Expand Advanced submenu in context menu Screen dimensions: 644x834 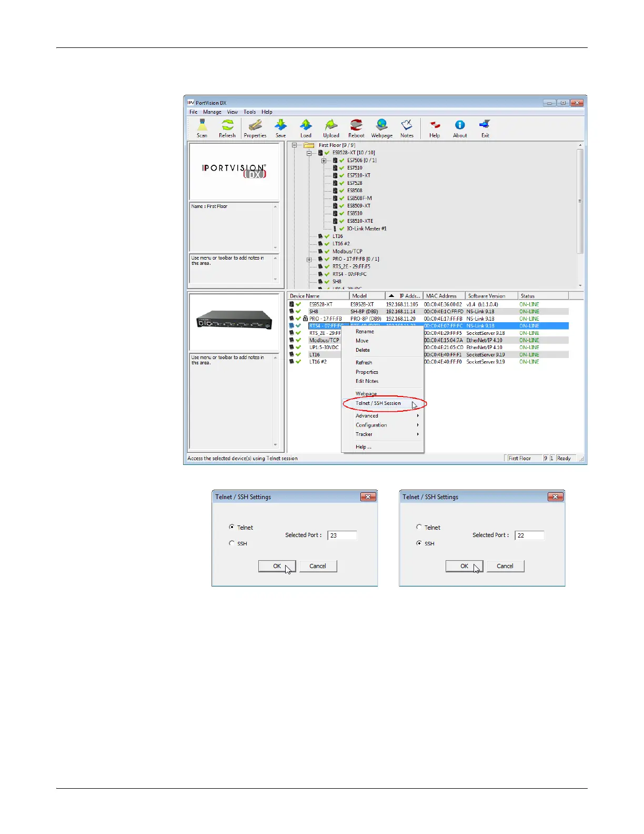coord(383,416)
